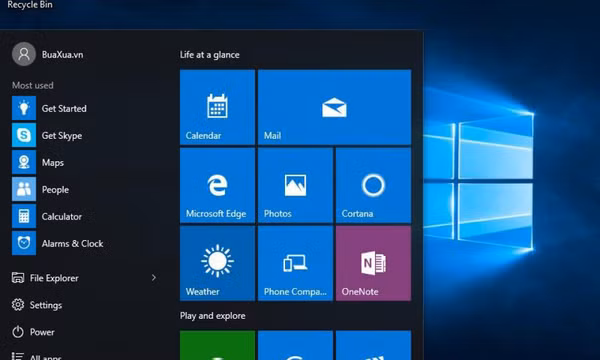Open the Mail tile

334,107
